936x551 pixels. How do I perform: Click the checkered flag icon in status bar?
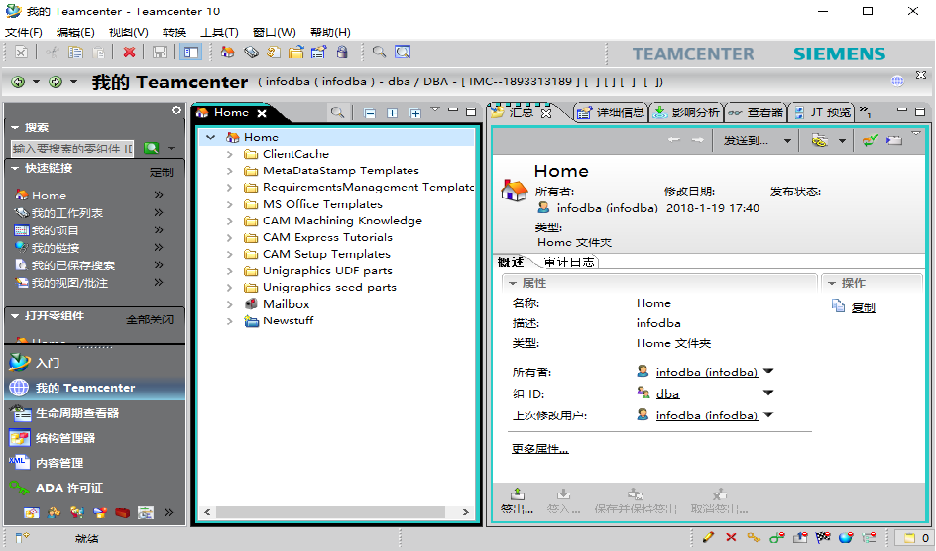click(x=823, y=537)
